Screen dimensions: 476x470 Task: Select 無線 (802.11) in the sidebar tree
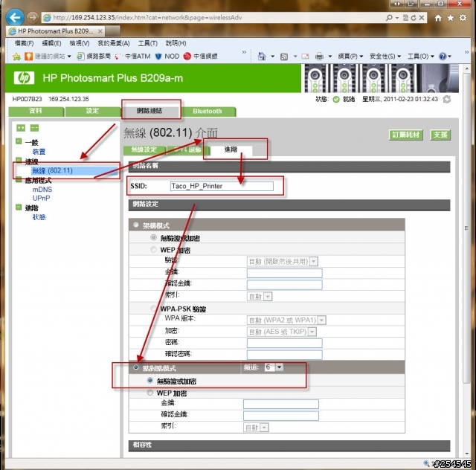point(53,170)
